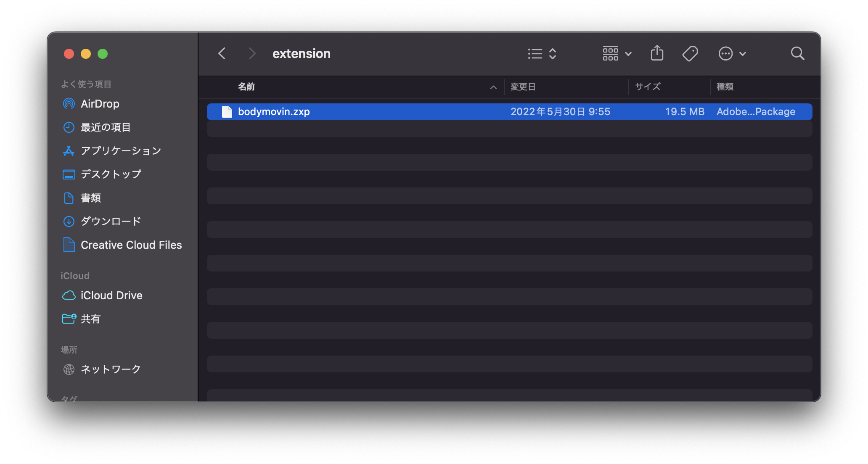Open the search icon in toolbar
Viewport: 868px width, 464px height.
(x=797, y=53)
